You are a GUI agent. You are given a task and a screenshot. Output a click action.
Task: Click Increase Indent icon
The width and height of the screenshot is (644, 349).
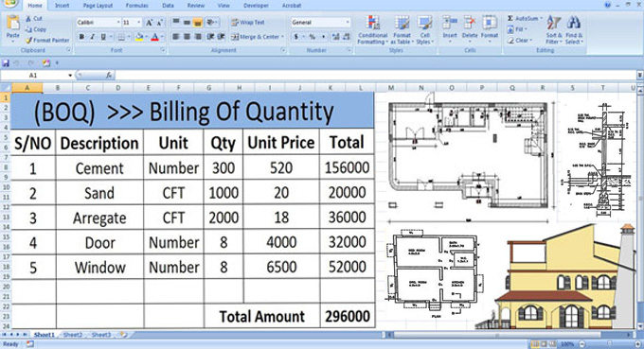[221, 37]
